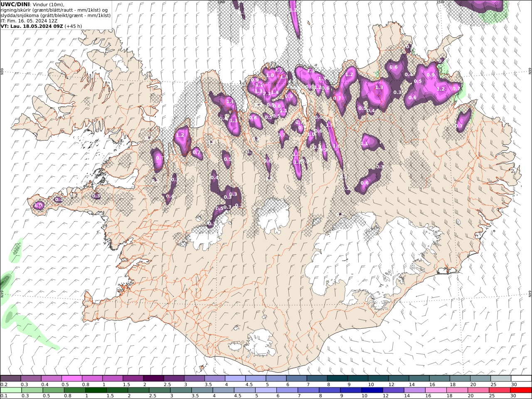The width and height of the screenshot is (532, 399).
Task: Select the dusky gray-purple 0.2 legend swatch
Action: (10, 379)
